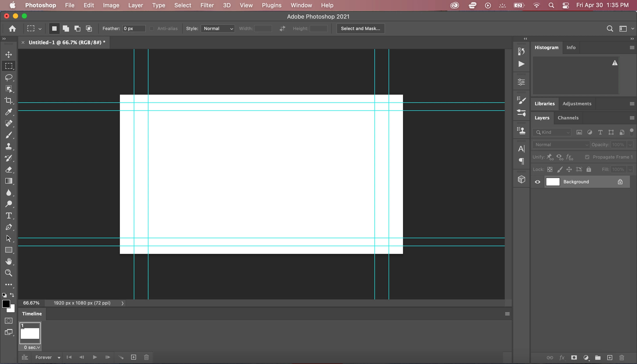Image resolution: width=637 pixels, height=364 pixels.
Task: Select the Hand tool
Action: tap(8, 261)
